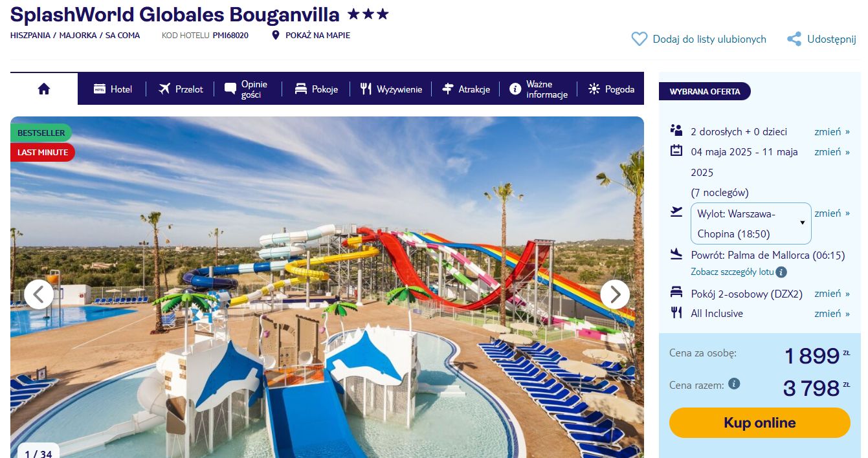The height and width of the screenshot is (458, 868).
Task: Go to the Pogoda tab
Action: (612, 89)
